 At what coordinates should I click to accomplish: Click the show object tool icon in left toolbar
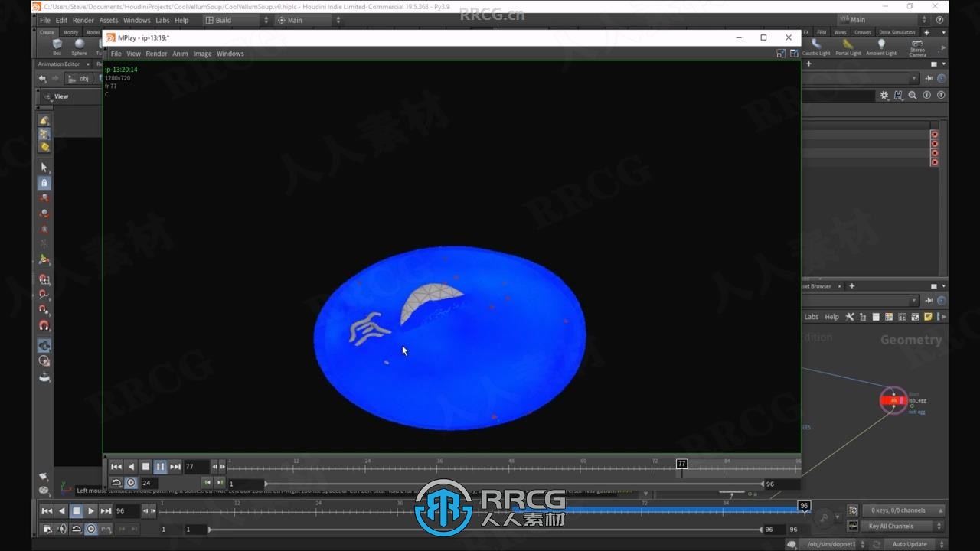[x=44, y=120]
